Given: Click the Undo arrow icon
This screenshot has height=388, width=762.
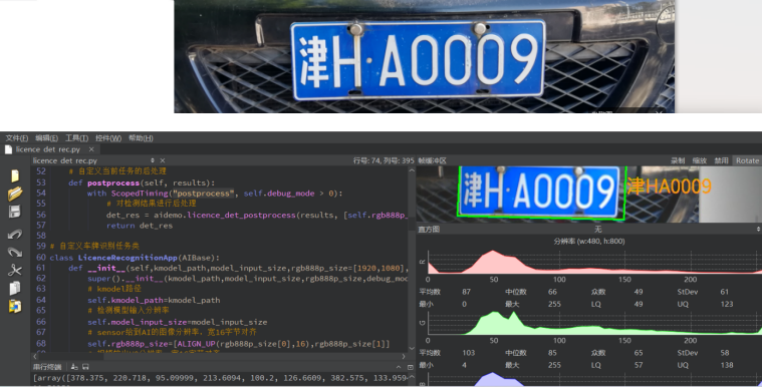Looking at the screenshot, I should click(x=15, y=234).
